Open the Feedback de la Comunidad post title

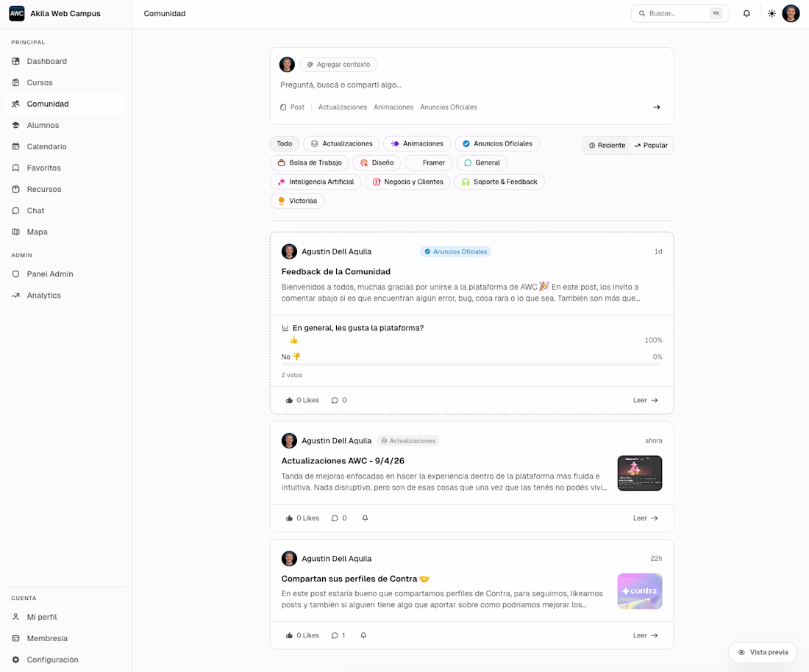(336, 271)
